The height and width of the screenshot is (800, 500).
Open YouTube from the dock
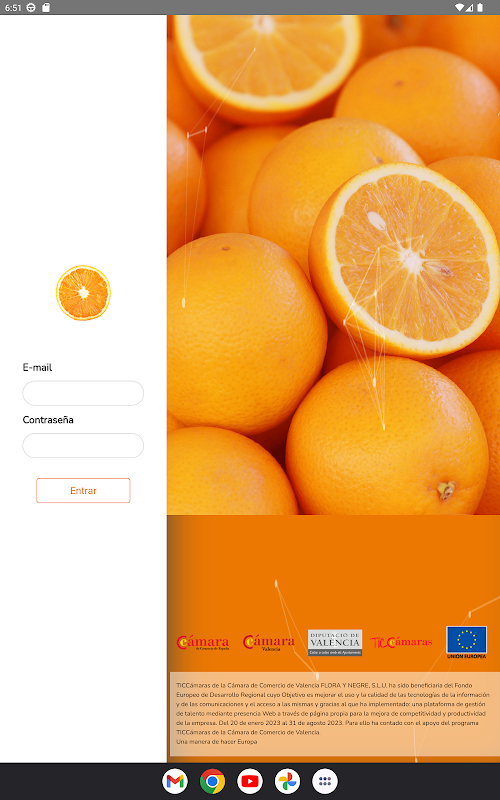pyautogui.click(x=250, y=781)
